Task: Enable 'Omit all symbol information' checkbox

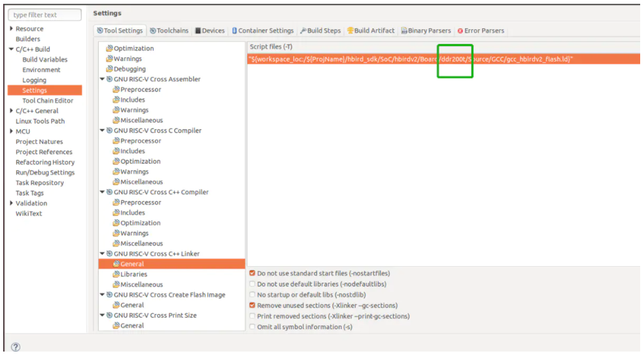Action: [x=252, y=327]
